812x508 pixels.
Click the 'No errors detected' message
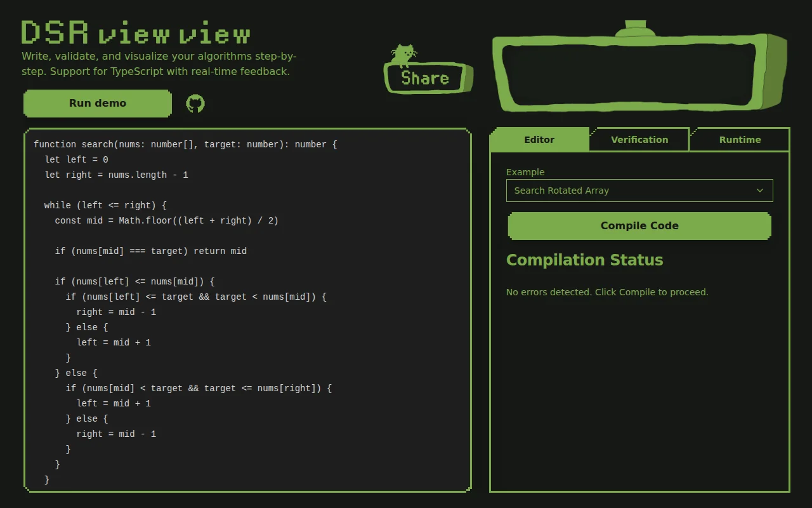coord(607,292)
